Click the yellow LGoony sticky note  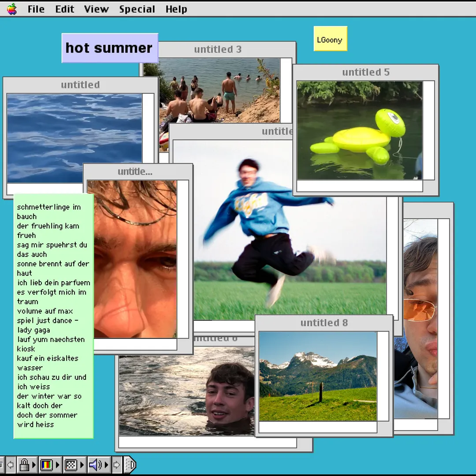[x=330, y=39]
